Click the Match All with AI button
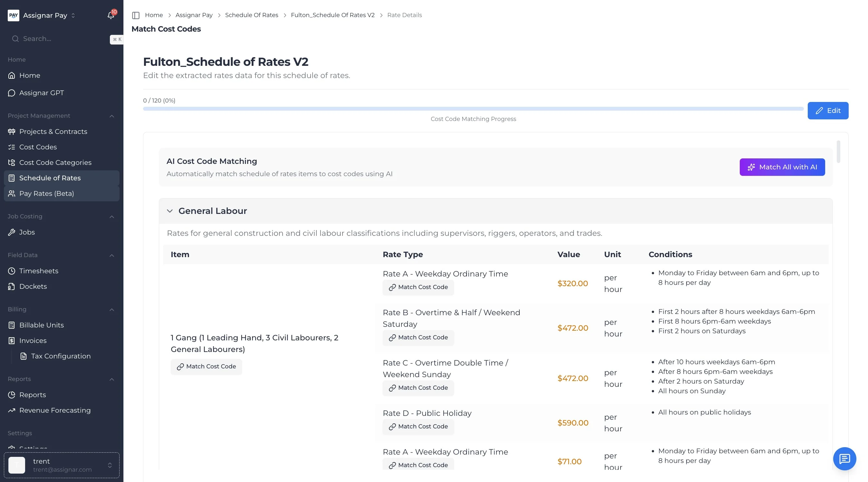 pos(782,167)
